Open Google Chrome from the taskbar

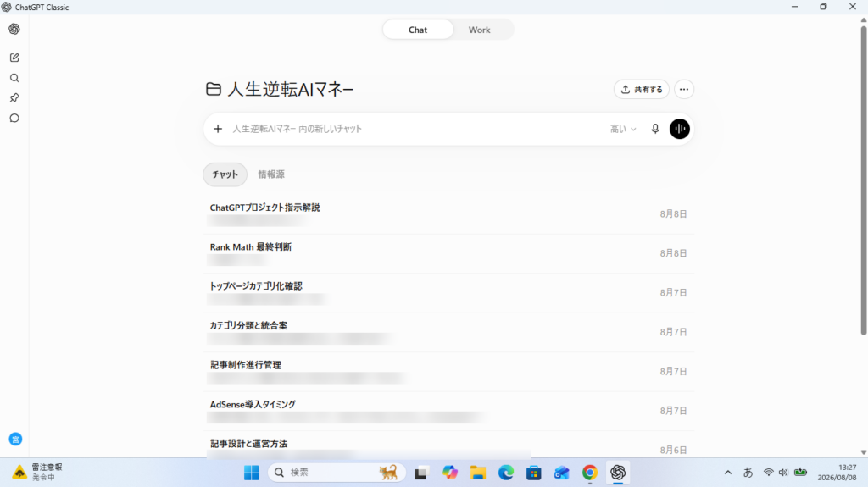coord(590,473)
